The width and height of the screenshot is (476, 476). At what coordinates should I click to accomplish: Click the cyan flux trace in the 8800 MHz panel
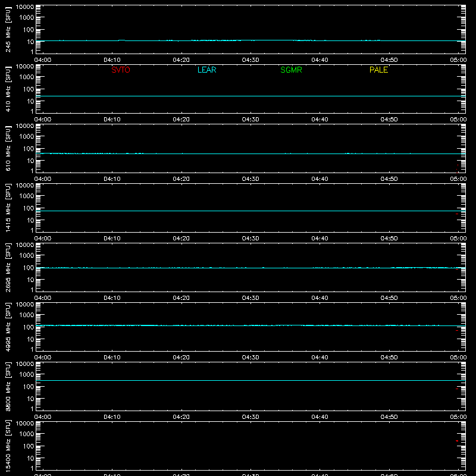[250, 380]
